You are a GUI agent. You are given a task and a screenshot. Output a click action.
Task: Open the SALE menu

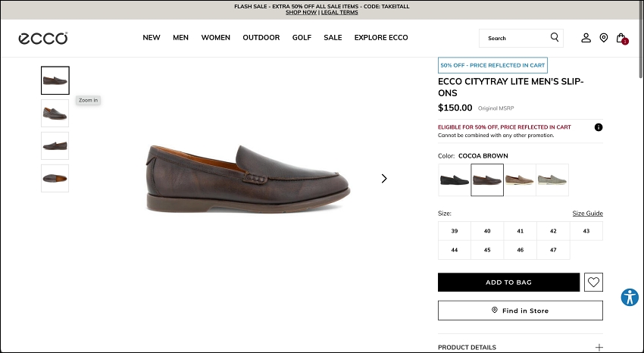(x=333, y=37)
